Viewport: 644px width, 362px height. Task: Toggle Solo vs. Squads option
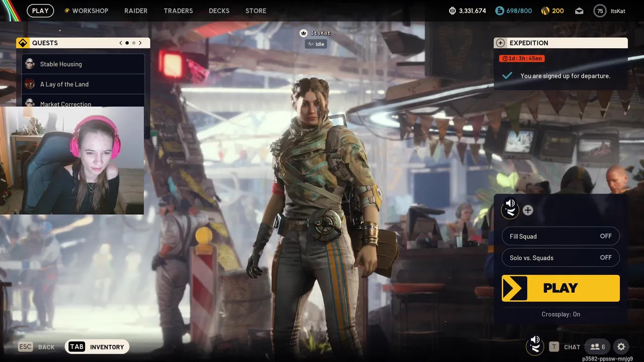coord(560,257)
